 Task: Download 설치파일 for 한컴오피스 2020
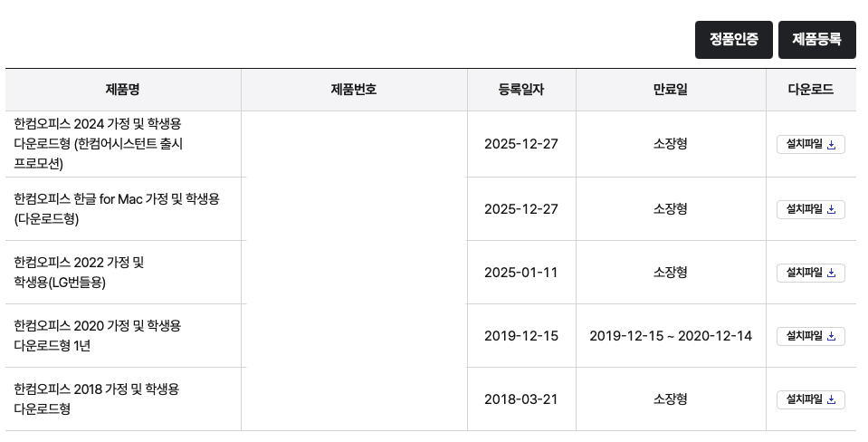[x=810, y=336]
